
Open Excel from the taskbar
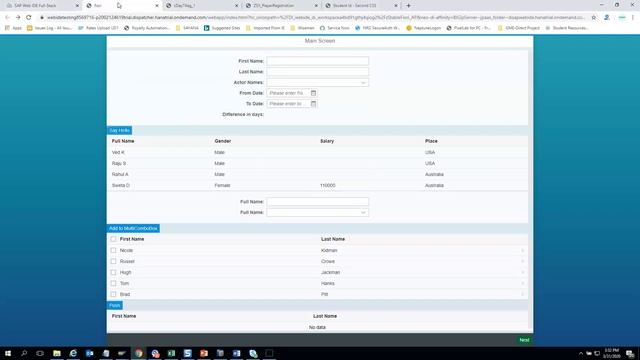tap(171, 353)
